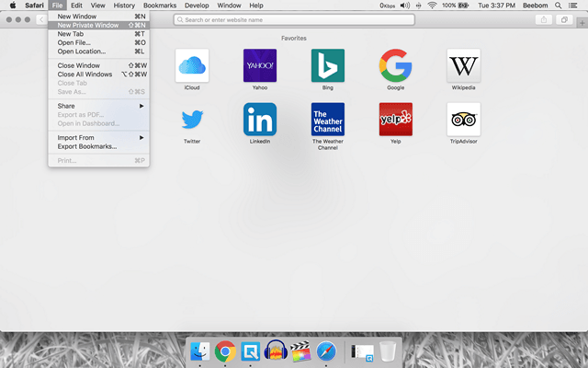Screen dimensions: 588x368
Task: Open the Twitter favorite icon
Action: coord(191,120)
